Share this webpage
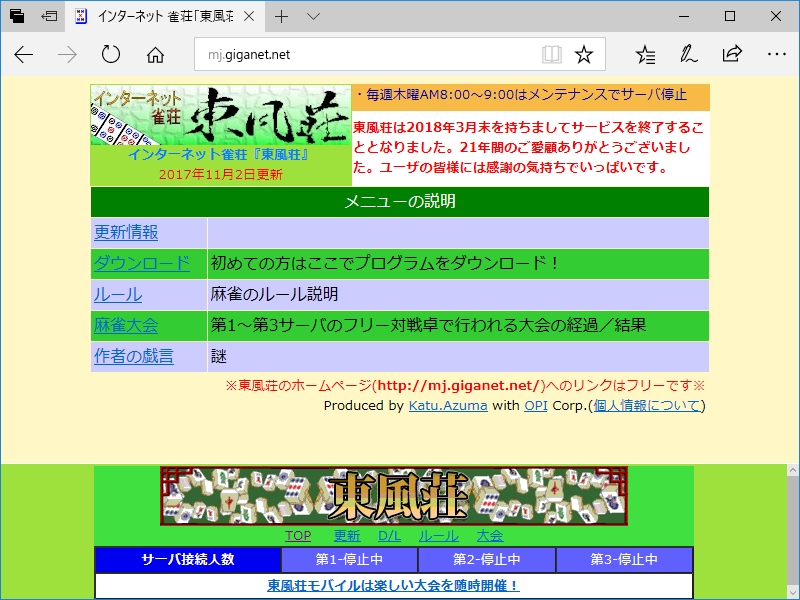The width and height of the screenshot is (800, 600). [732, 55]
